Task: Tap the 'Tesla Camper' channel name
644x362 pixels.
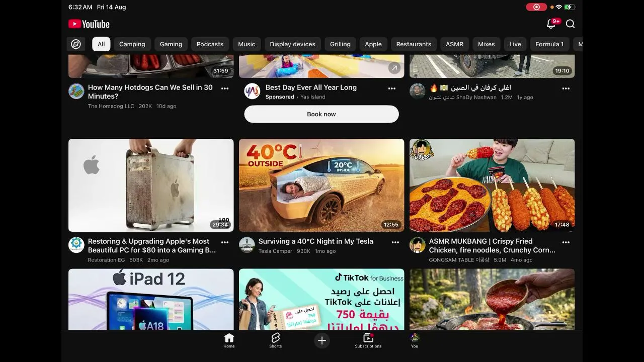Action: [x=275, y=251]
